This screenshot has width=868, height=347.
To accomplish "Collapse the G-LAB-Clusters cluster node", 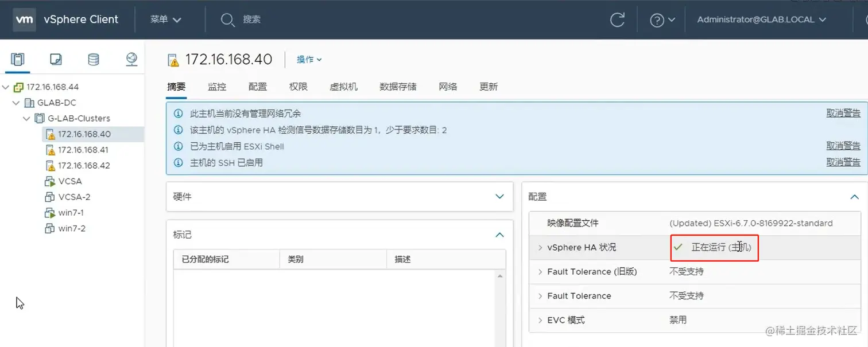I will pos(26,119).
